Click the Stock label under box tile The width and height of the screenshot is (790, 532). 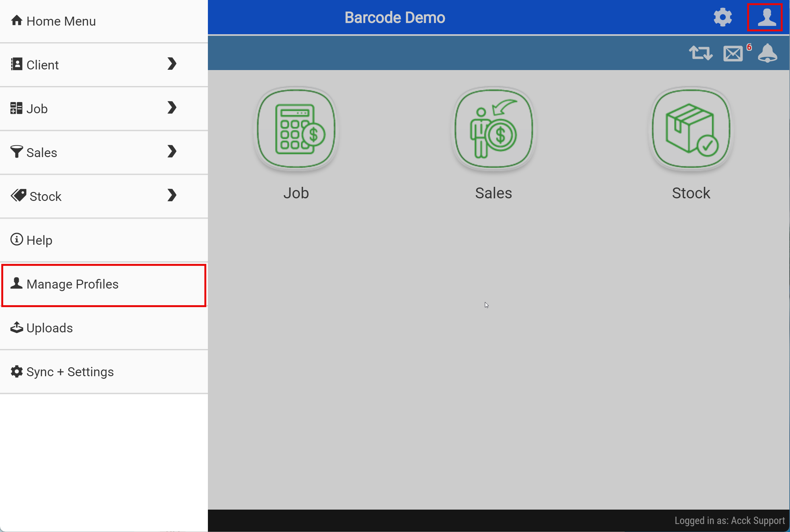coord(691,193)
